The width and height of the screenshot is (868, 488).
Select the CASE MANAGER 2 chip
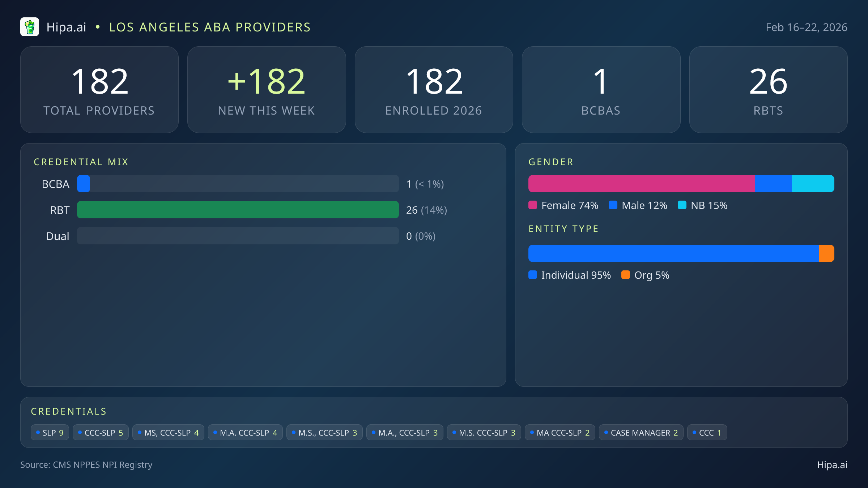[x=641, y=432]
